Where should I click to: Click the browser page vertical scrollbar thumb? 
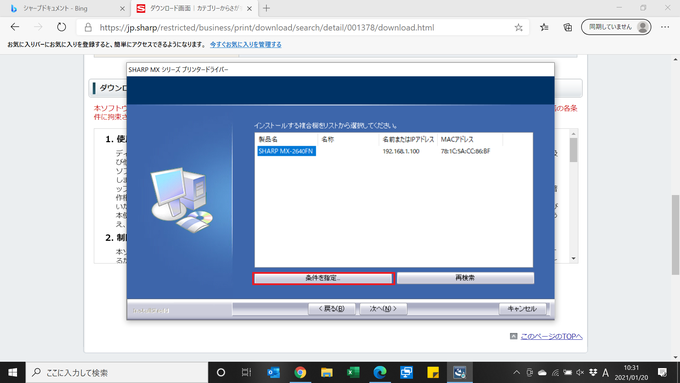tap(676, 235)
